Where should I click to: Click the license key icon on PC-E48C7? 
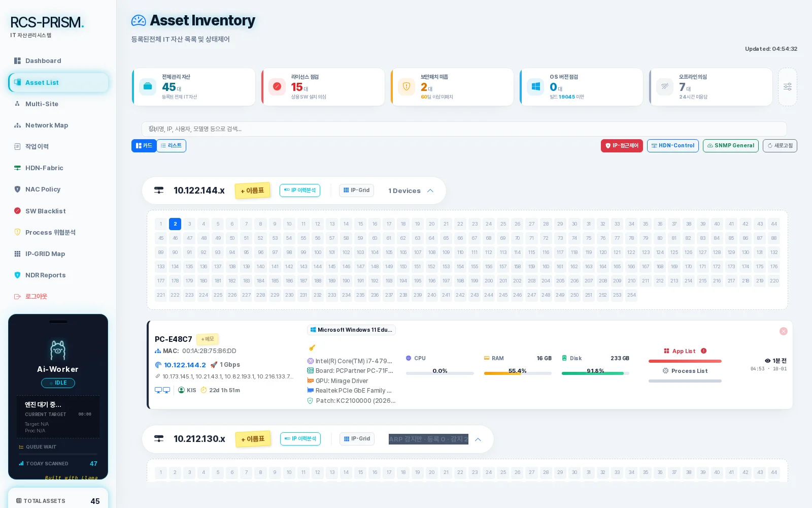(x=312, y=347)
